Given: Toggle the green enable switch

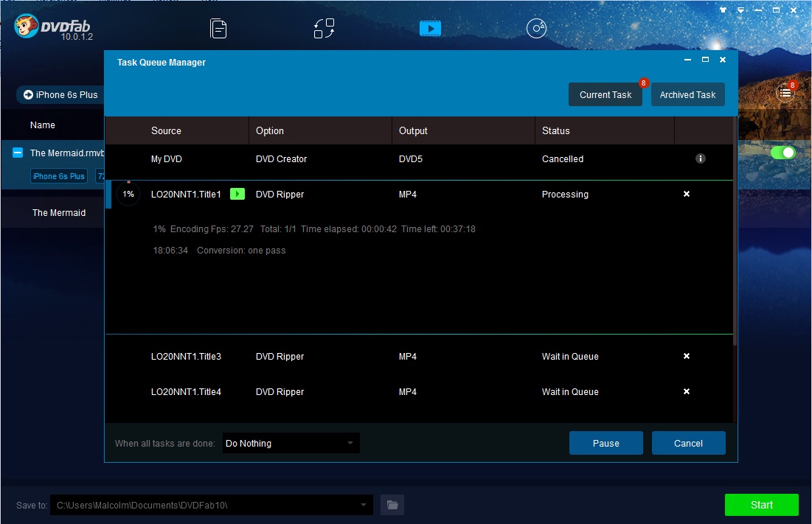Looking at the screenshot, I should 782,153.
